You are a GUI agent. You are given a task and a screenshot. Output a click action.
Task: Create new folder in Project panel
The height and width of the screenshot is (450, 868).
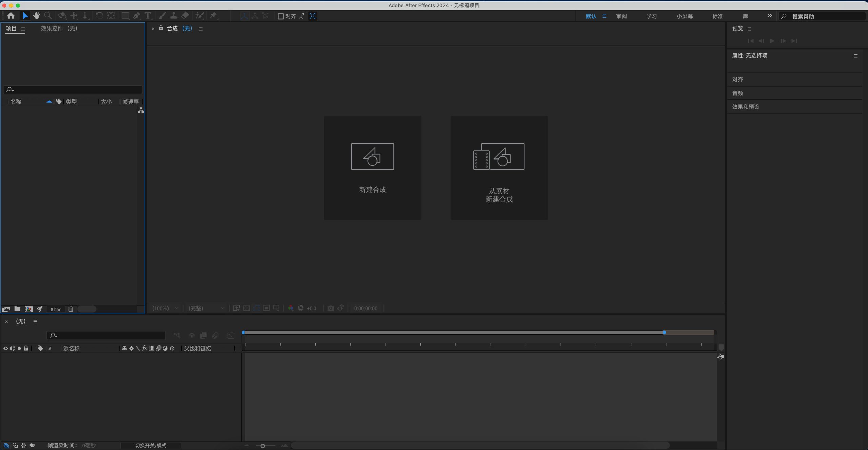[17, 309]
